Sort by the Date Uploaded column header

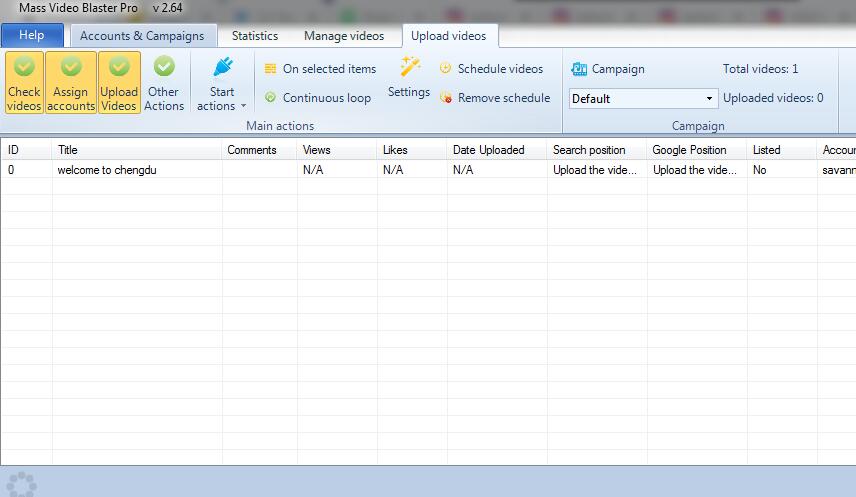488,150
